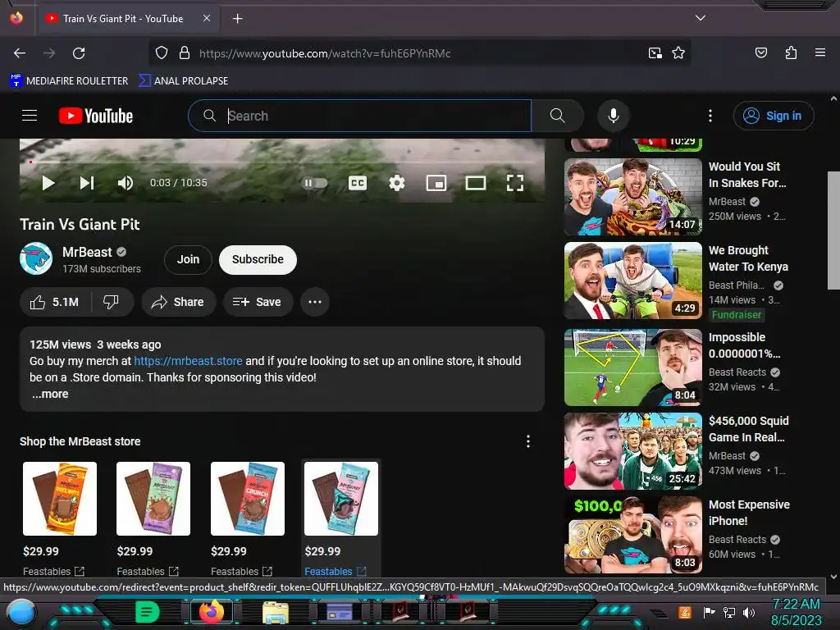Activate miniplayer icon
Screen dimensions: 840x630
(x=436, y=183)
